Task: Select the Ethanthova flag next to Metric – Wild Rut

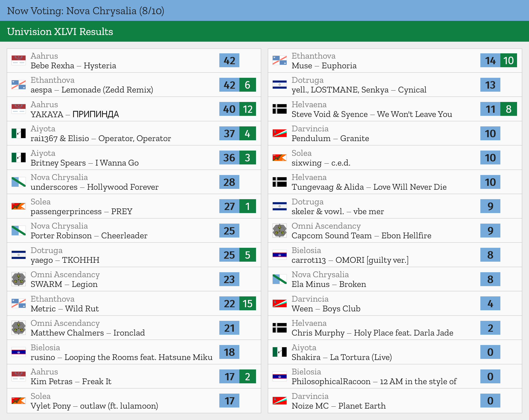Action: coord(19,303)
